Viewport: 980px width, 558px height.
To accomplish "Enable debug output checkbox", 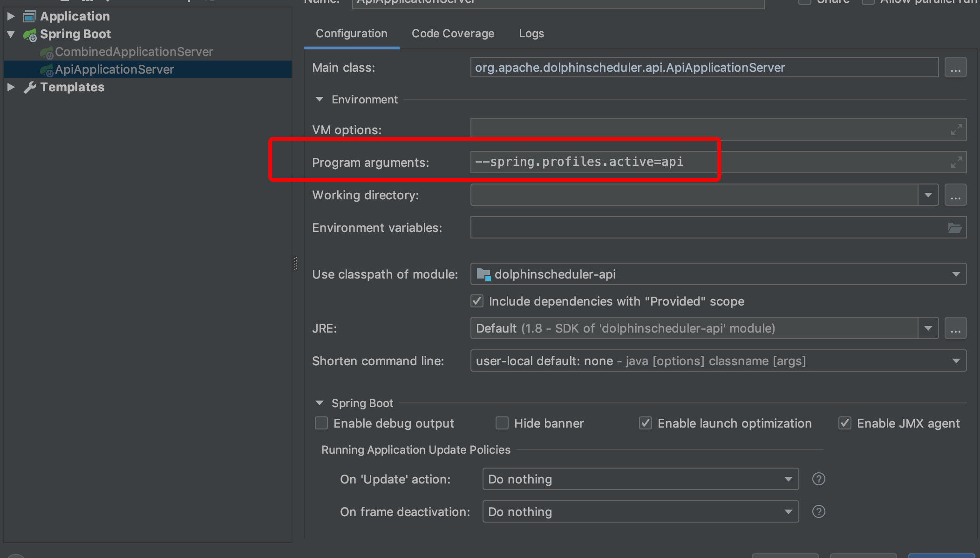I will (321, 423).
